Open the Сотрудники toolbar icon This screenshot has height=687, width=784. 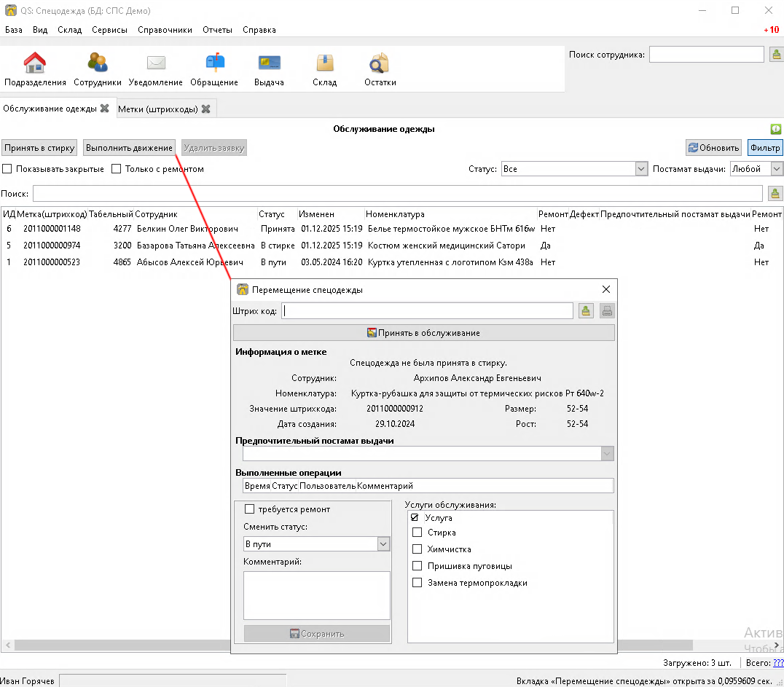coord(97,65)
